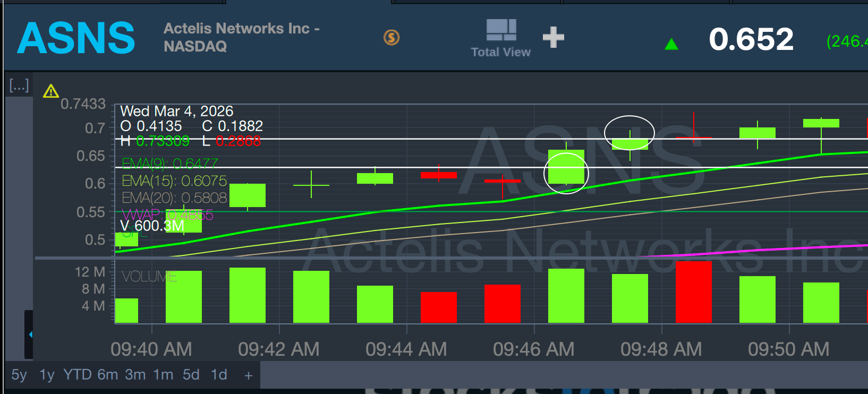Expand the side panel with the blue arrow

[x=29, y=335]
